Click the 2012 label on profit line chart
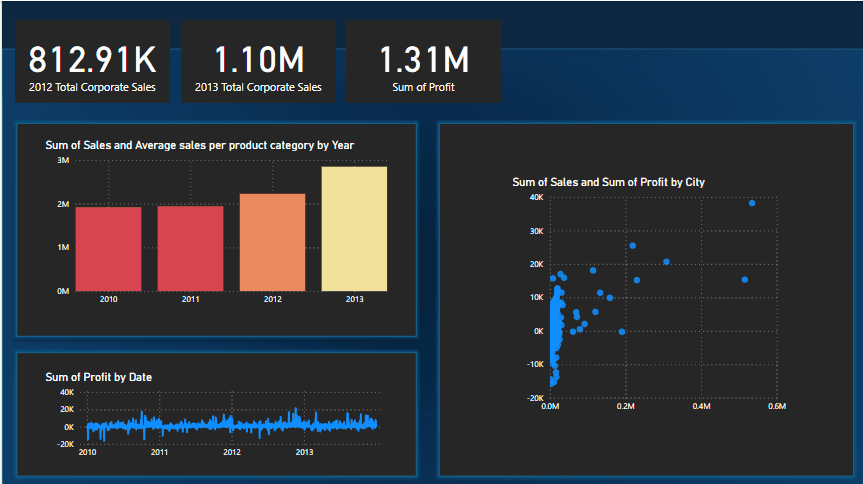This screenshot has width=863, height=484. pos(232,452)
